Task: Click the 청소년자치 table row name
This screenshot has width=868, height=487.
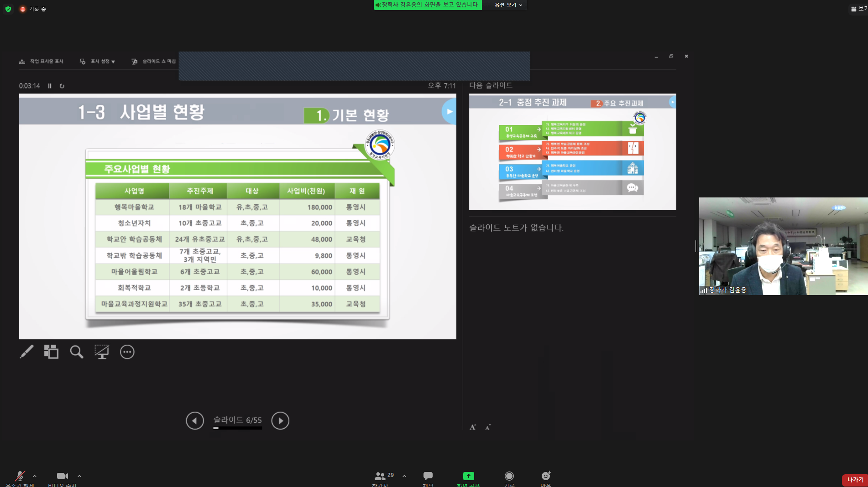Action: point(134,223)
